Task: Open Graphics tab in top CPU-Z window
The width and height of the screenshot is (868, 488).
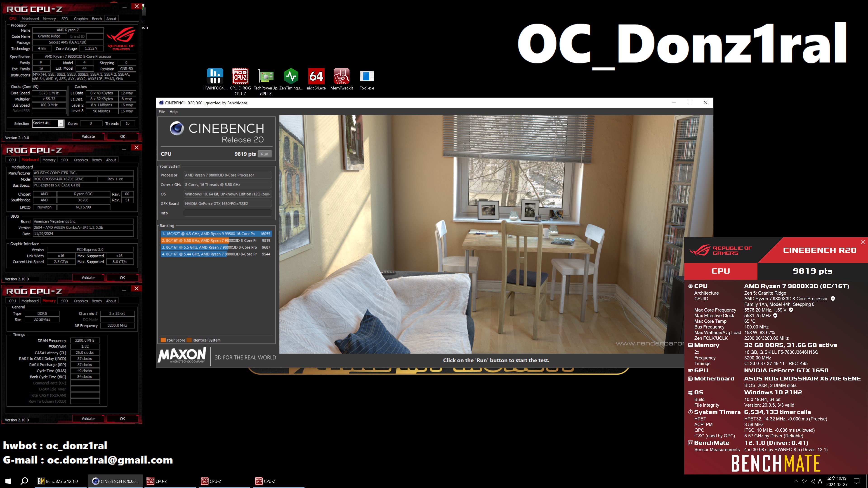Action: click(x=81, y=19)
